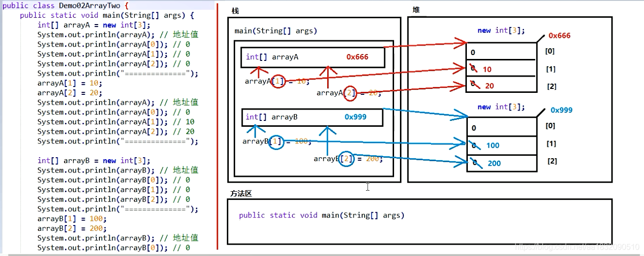
Task: Select the 'int[] arrayA' variable box text
Action: click(272, 57)
